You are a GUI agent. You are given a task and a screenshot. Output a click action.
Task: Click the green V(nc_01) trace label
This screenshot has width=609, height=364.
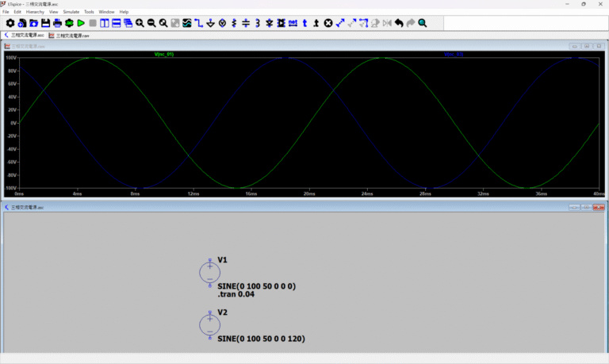click(x=163, y=55)
